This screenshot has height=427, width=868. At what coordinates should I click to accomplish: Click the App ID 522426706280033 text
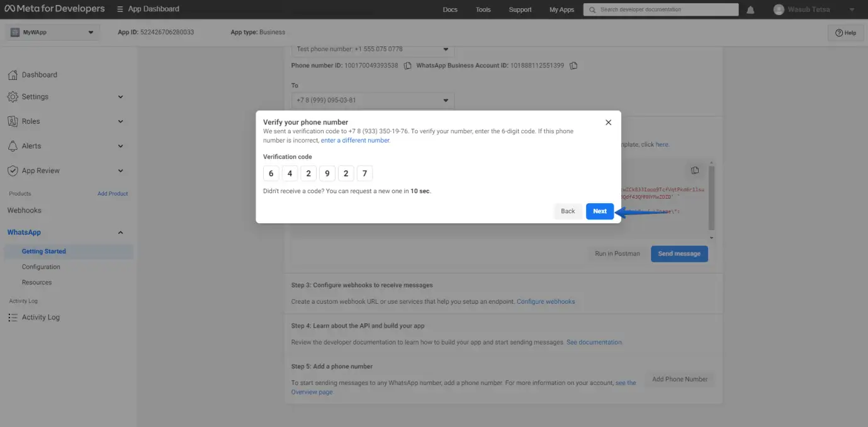155,32
